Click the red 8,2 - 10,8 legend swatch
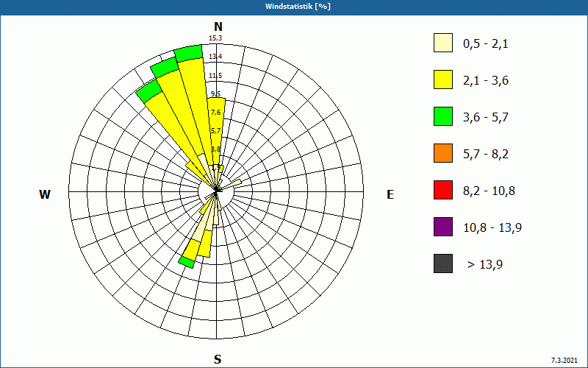The height and width of the screenshot is (368, 588). coord(443,190)
